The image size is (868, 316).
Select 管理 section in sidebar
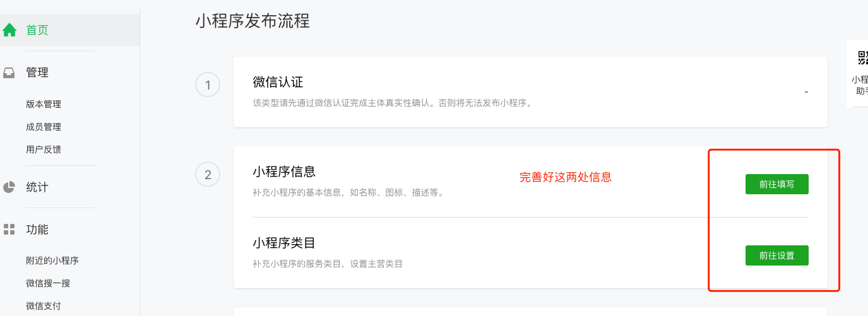[37, 73]
